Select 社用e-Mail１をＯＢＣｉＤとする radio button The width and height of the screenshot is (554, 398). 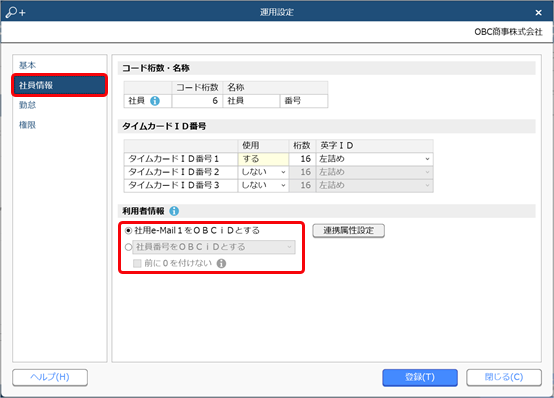pos(128,231)
